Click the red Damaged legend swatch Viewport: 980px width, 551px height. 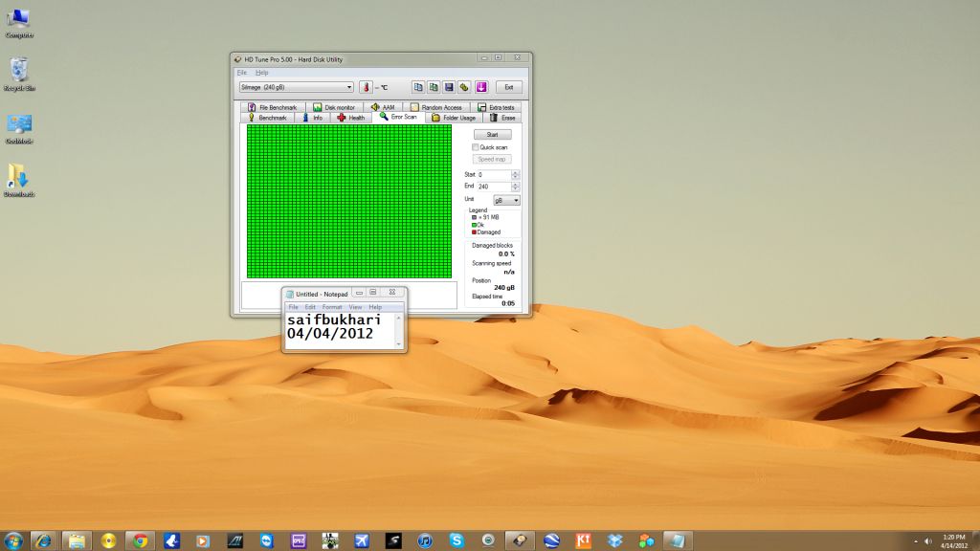[x=475, y=232]
